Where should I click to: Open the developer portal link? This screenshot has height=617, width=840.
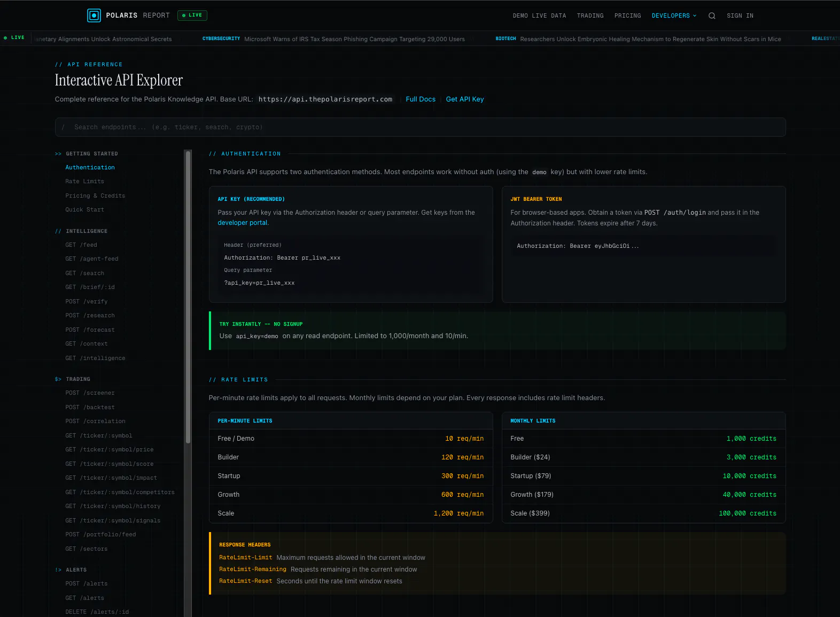[243, 223]
